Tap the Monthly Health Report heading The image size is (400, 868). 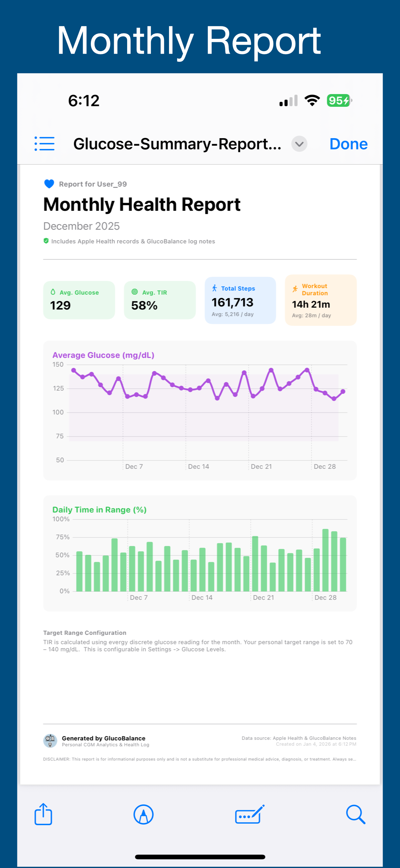(142, 205)
